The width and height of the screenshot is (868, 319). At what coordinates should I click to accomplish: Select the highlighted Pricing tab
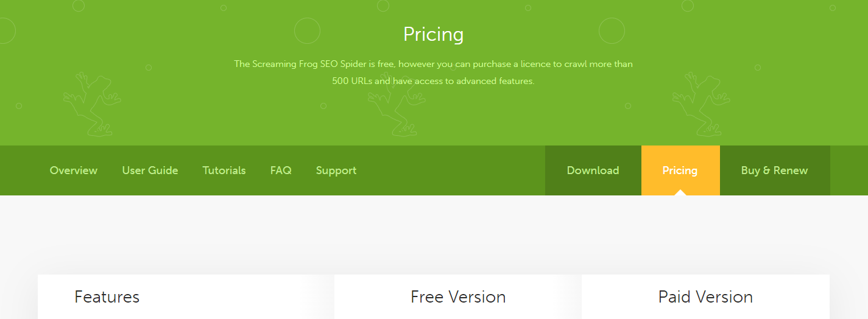[680, 170]
